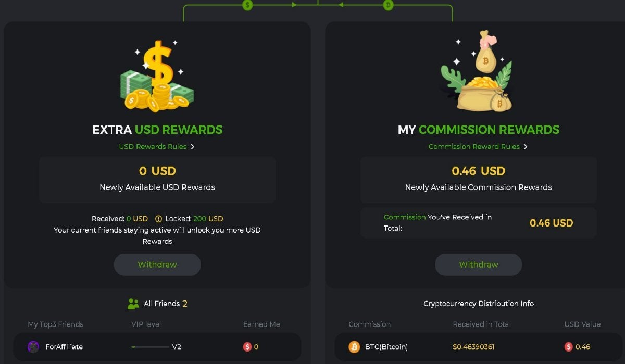Withdraw the Commission Rewards

click(x=479, y=265)
